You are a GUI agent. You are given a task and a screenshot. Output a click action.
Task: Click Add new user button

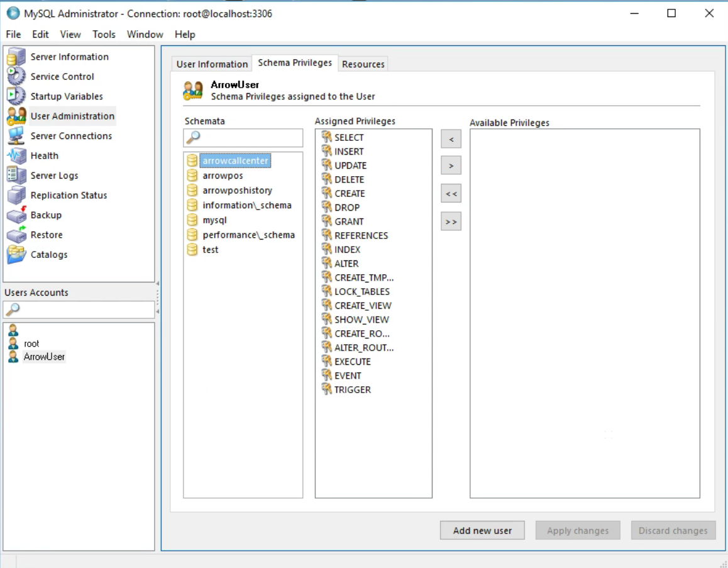pos(482,530)
